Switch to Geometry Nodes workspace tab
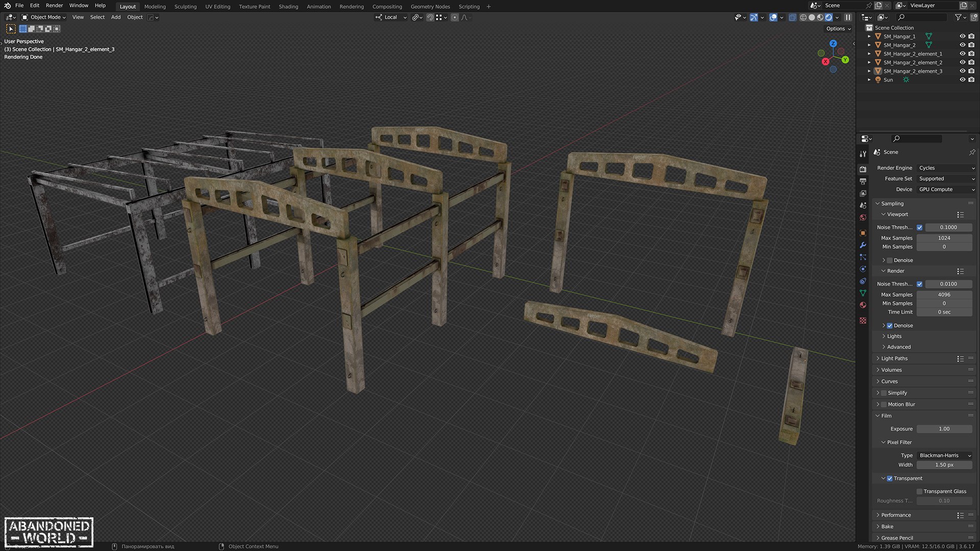The width and height of the screenshot is (980, 551). point(430,7)
